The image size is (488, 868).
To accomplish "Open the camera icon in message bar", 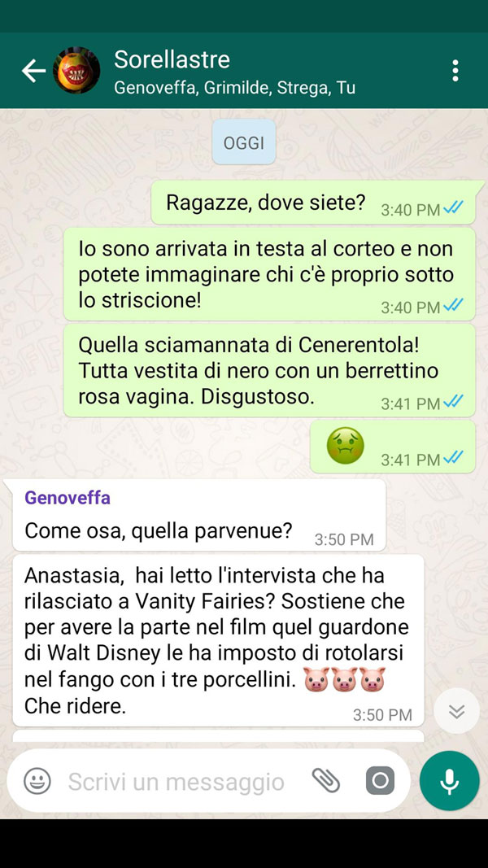I will point(380,781).
